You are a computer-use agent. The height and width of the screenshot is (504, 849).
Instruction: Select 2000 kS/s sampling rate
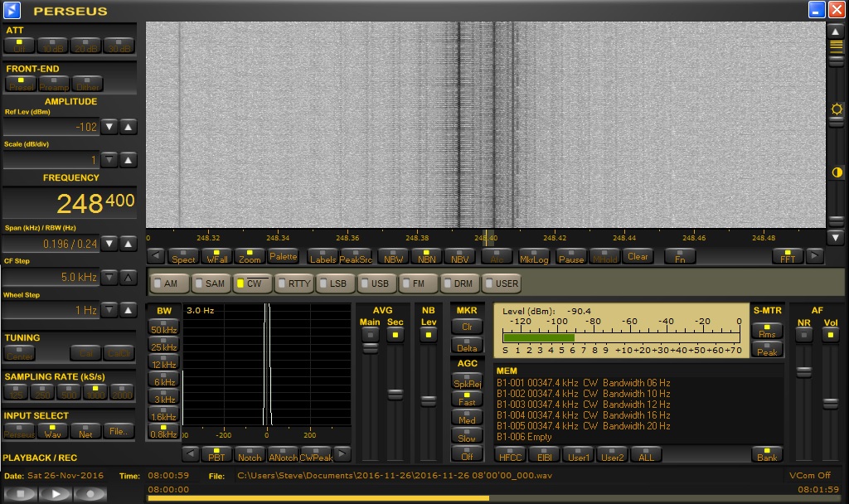coord(122,392)
